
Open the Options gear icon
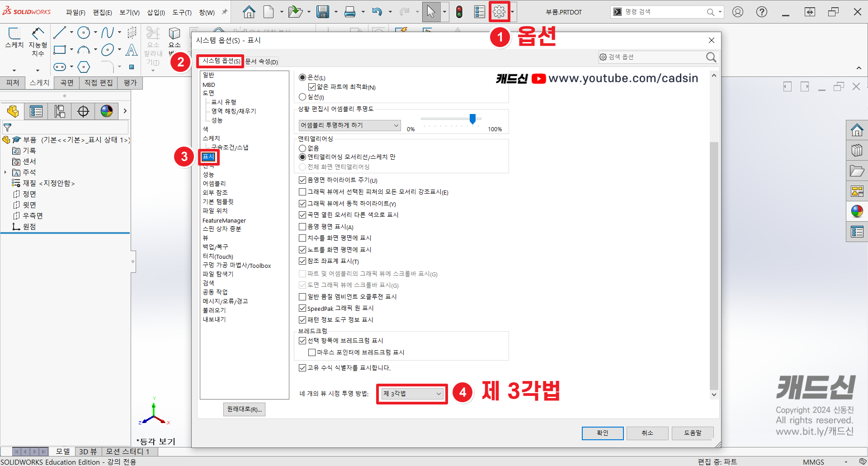pos(499,12)
